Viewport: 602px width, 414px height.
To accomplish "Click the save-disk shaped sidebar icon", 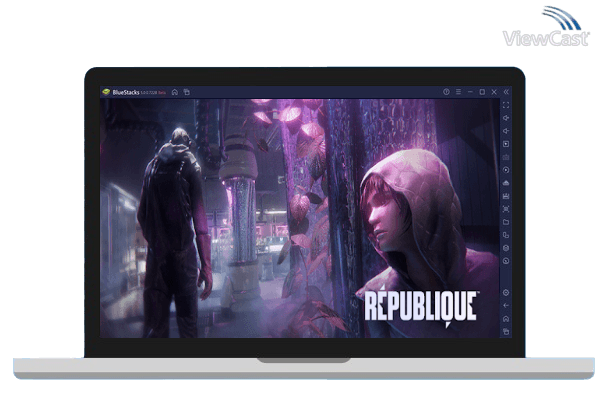I will pyautogui.click(x=506, y=196).
